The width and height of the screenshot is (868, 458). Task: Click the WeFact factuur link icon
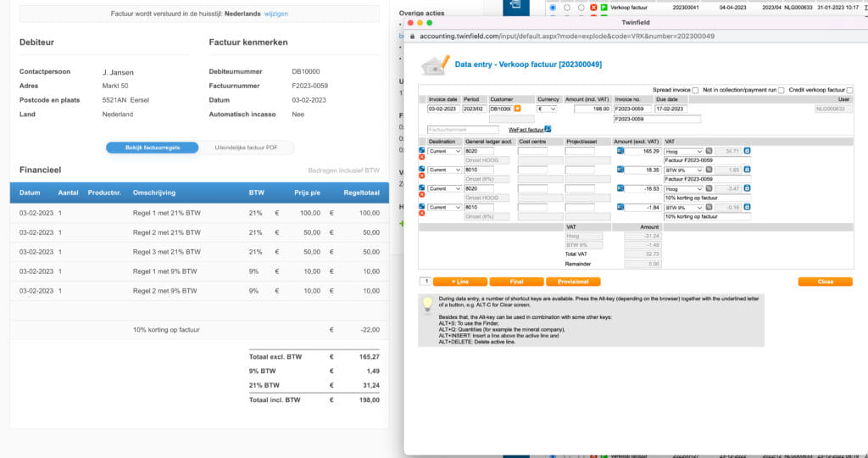coord(548,129)
